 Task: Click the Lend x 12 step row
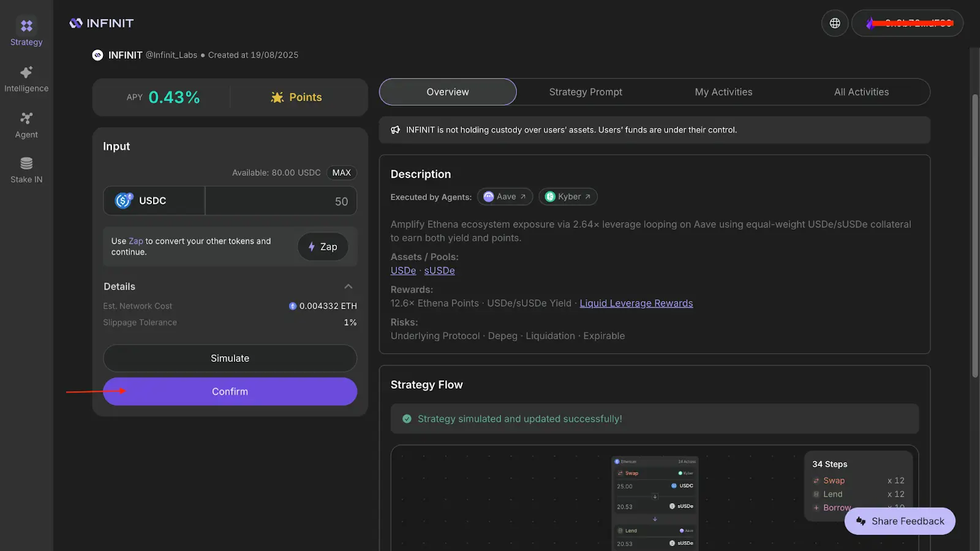pyautogui.click(x=858, y=494)
